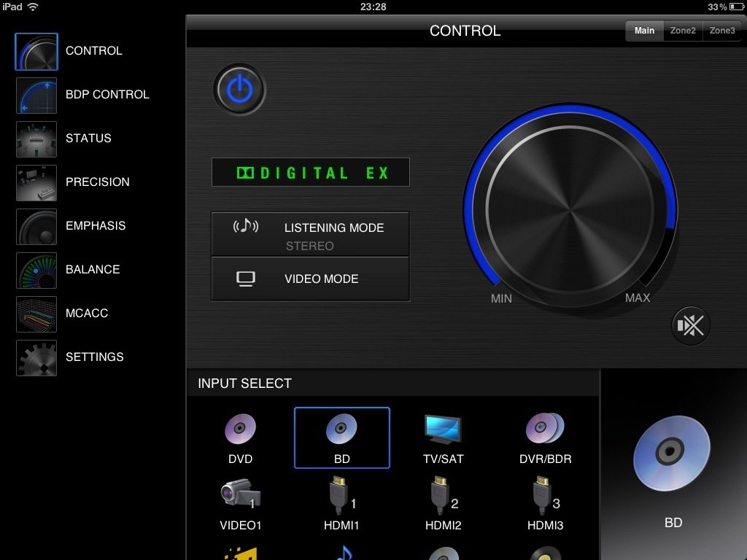Tap the large BD disc preview

(x=672, y=454)
